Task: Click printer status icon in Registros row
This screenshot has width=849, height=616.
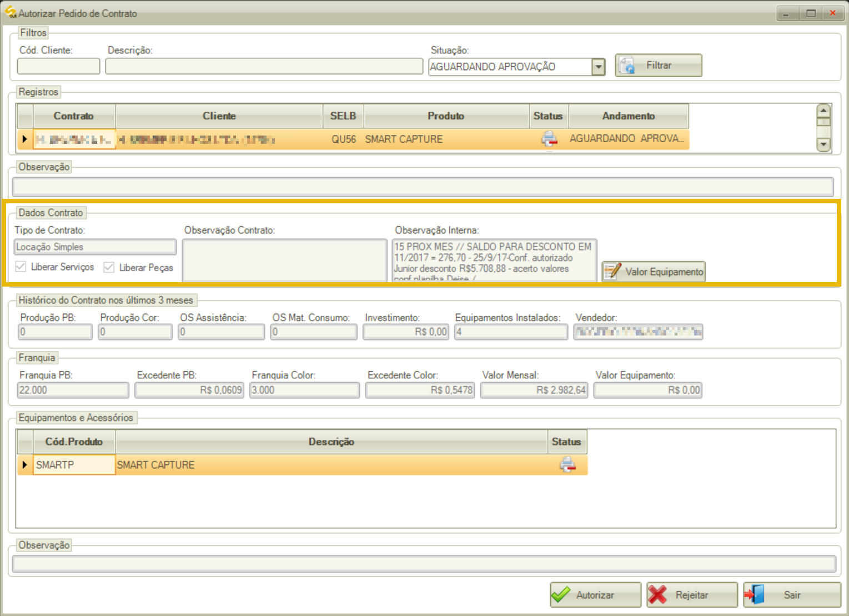Action: point(549,139)
